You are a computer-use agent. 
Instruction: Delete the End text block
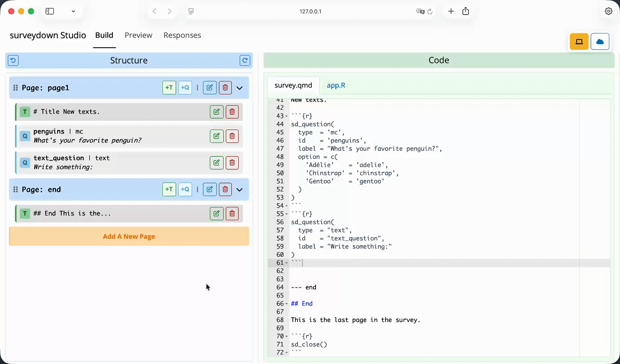click(232, 213)
